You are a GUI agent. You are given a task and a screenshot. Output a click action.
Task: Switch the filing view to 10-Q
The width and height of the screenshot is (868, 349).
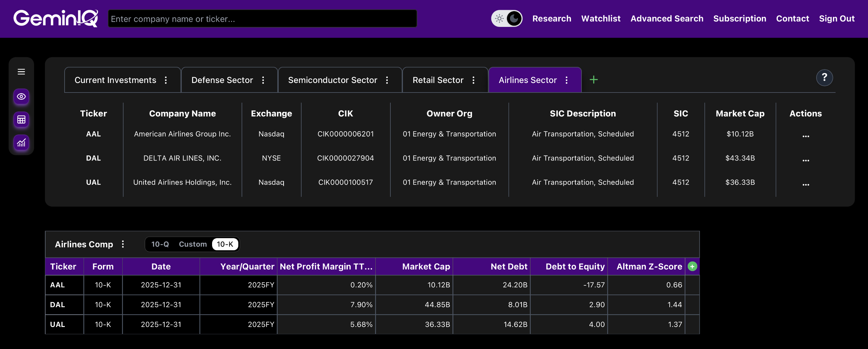[160, 244]
